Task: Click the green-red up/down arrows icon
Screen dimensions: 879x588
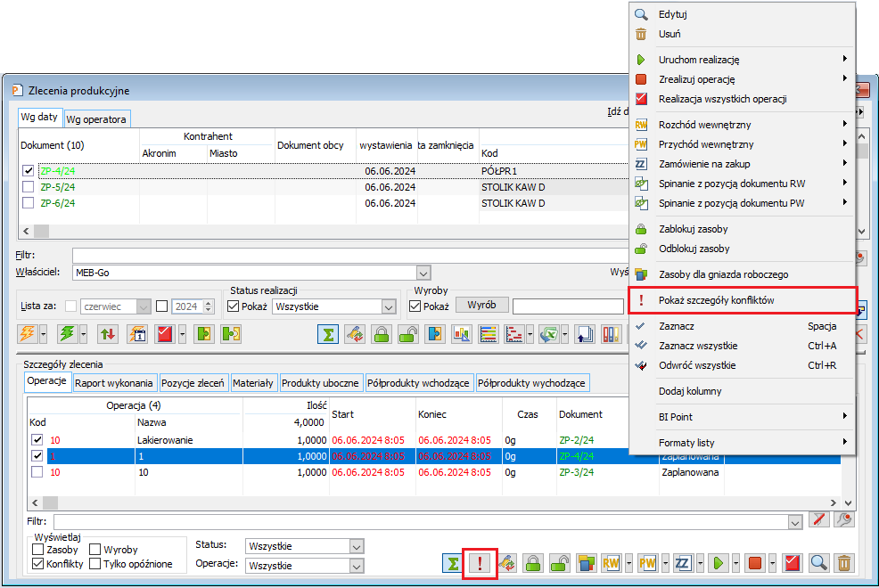Action: point(108,334)
